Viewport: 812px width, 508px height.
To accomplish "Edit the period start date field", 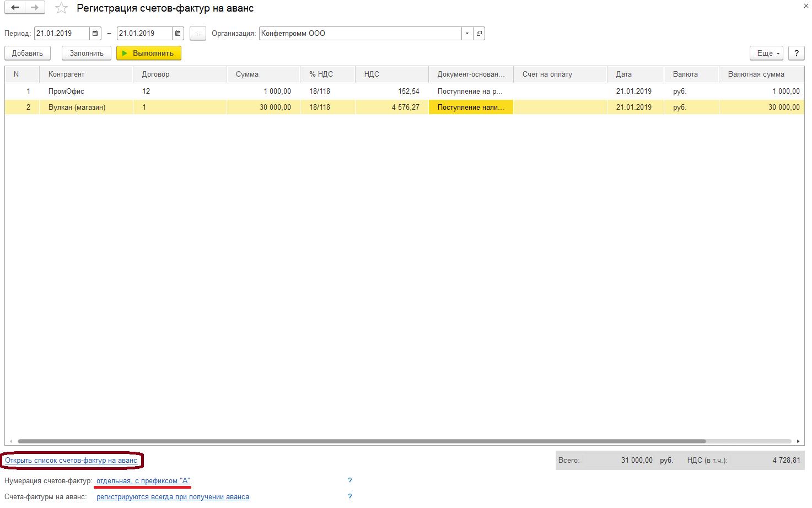I will [62, 33].
